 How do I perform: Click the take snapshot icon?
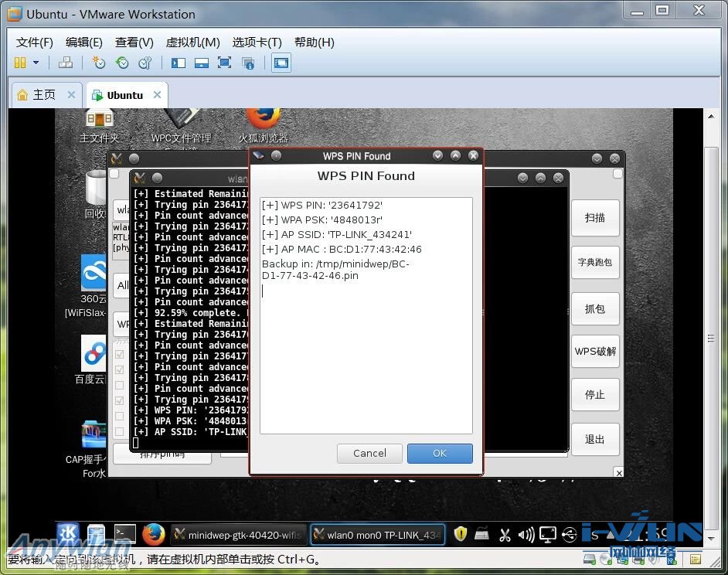click(98, 63)
